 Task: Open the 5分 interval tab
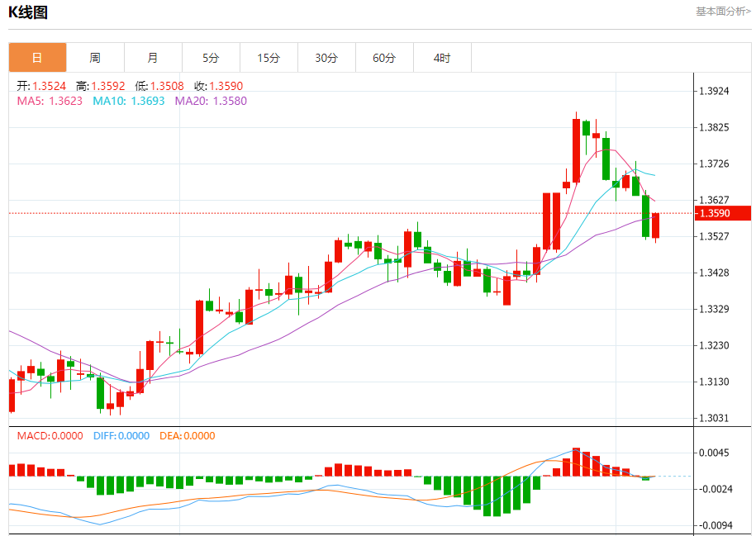point(211,58)
